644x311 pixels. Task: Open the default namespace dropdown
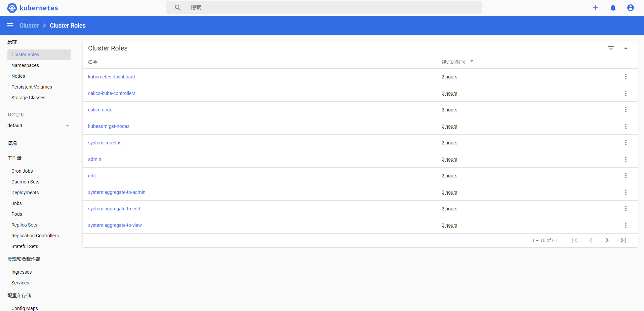click(39, 126)
